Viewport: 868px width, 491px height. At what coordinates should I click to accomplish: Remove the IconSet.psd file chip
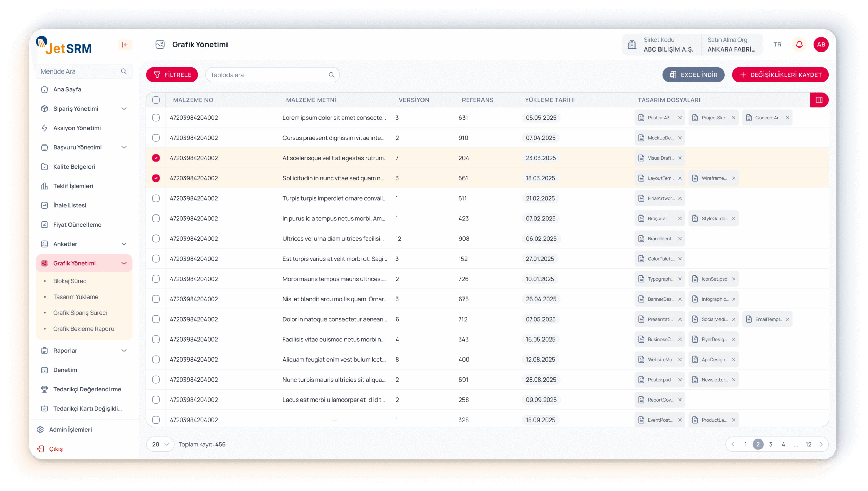click(x=734, y=279)
